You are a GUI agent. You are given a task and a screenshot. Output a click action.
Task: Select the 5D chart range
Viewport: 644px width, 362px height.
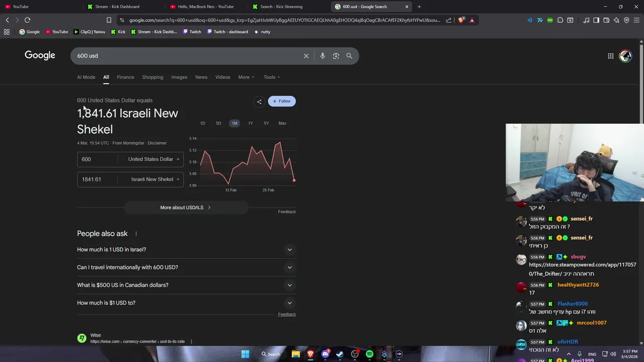pos(218,123)
